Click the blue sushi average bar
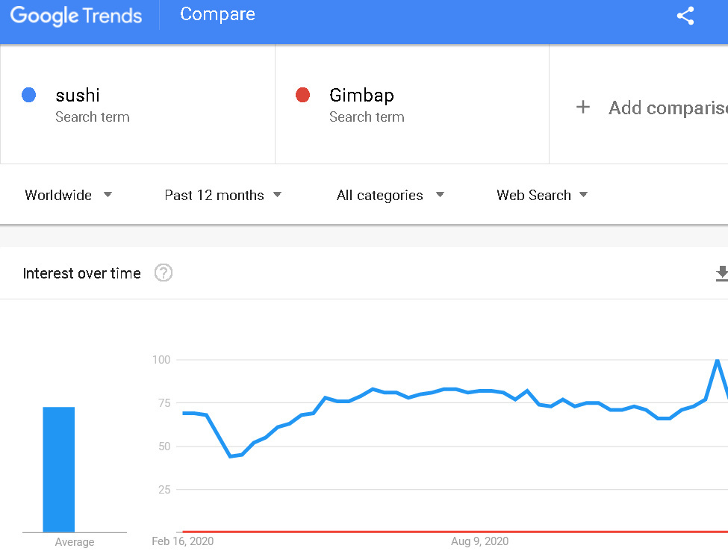This screenshot has width=728, height=560. pyautogui.click(x=59, y=469)
